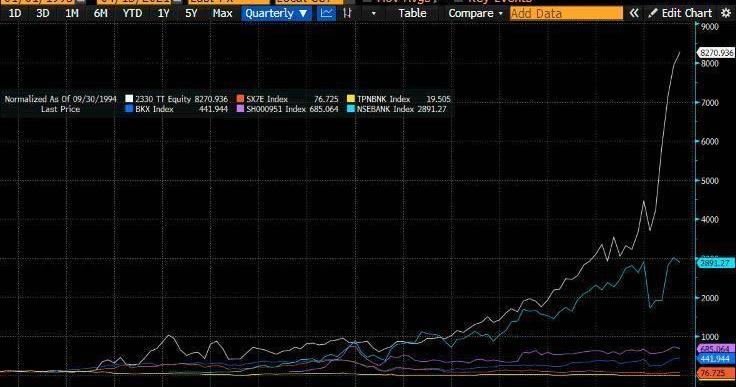Choose the Max time range
736x387 pixels.
(x=222, y=13)
